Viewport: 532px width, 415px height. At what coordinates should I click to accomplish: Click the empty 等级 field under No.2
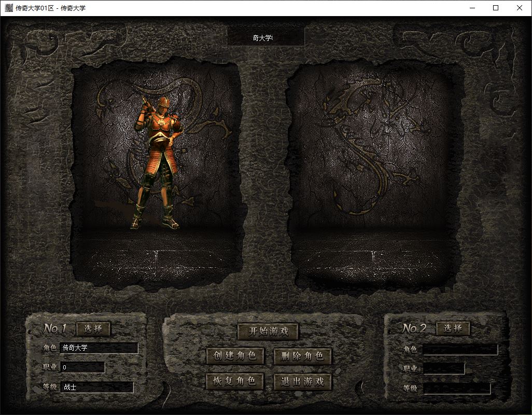tap(456, 388)
